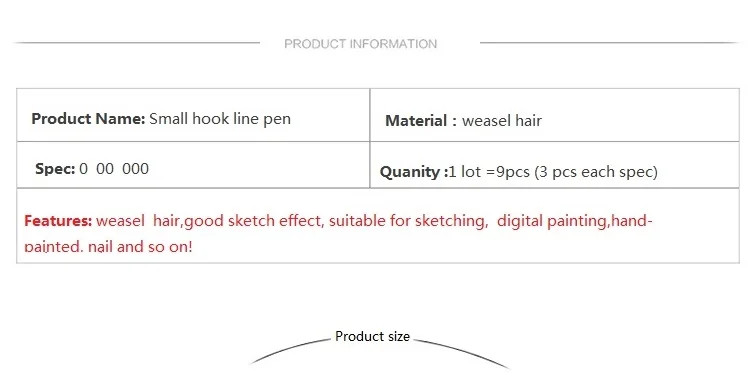Select the 'Small hook line pen' text
Viewport: 750px width, 380px height.
click(x=220, y=119)
